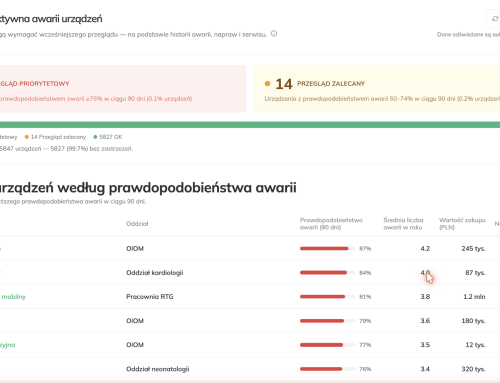Click the 79% probability bar
Screen dimensions: 500x383
click(x=327, y=321)
